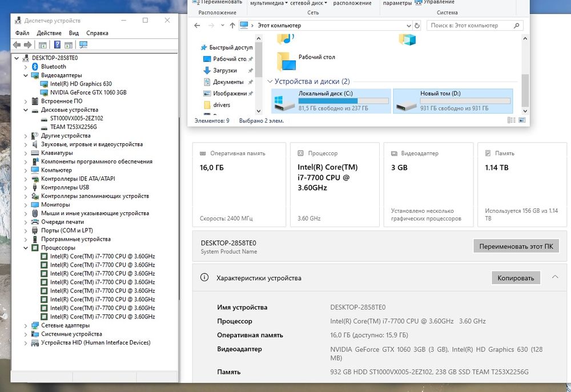Open Загрузки in Explorer quick access

224,70
